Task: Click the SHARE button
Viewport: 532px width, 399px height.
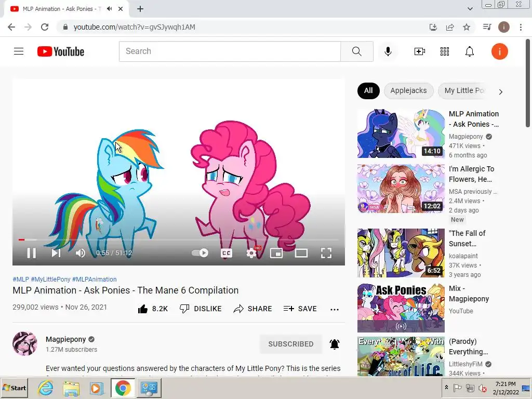Action: pos(253,309)
